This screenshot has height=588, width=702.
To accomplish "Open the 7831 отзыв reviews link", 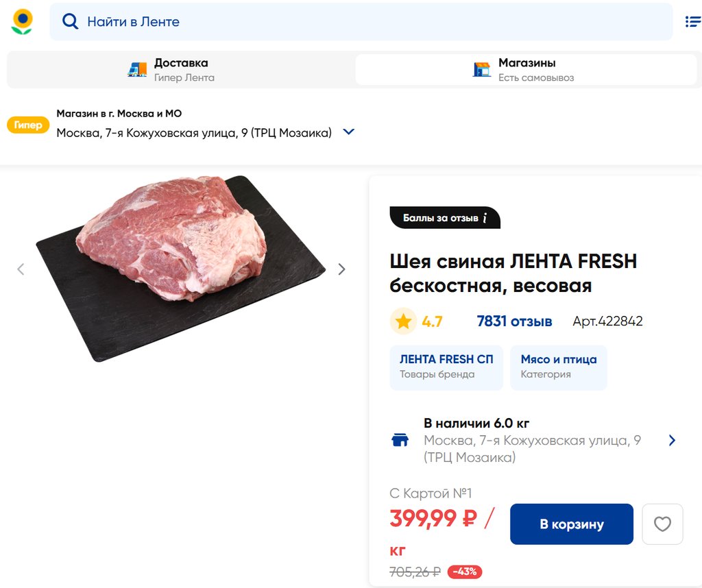I will (x=514, y=321).
